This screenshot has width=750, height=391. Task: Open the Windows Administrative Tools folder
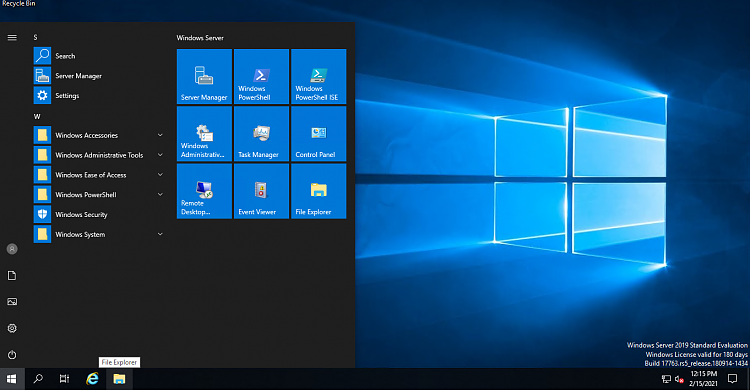pos(99,155)
